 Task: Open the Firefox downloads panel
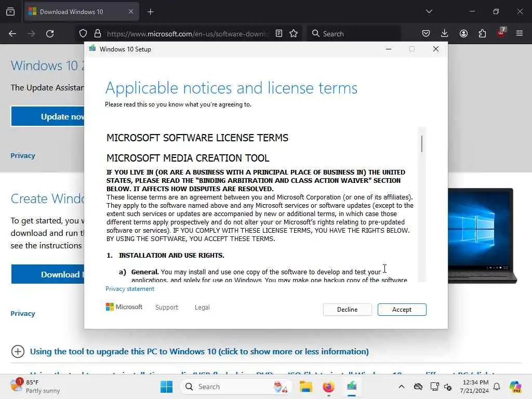pos(445,33)
